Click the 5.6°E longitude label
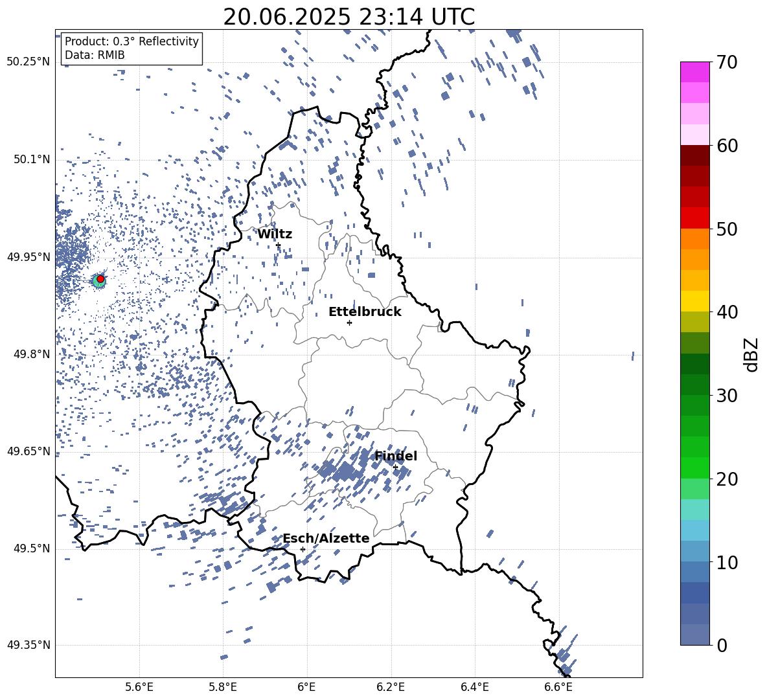Image resolution: width=767 pixels, height=700 pixels. (x=139, y=687)
